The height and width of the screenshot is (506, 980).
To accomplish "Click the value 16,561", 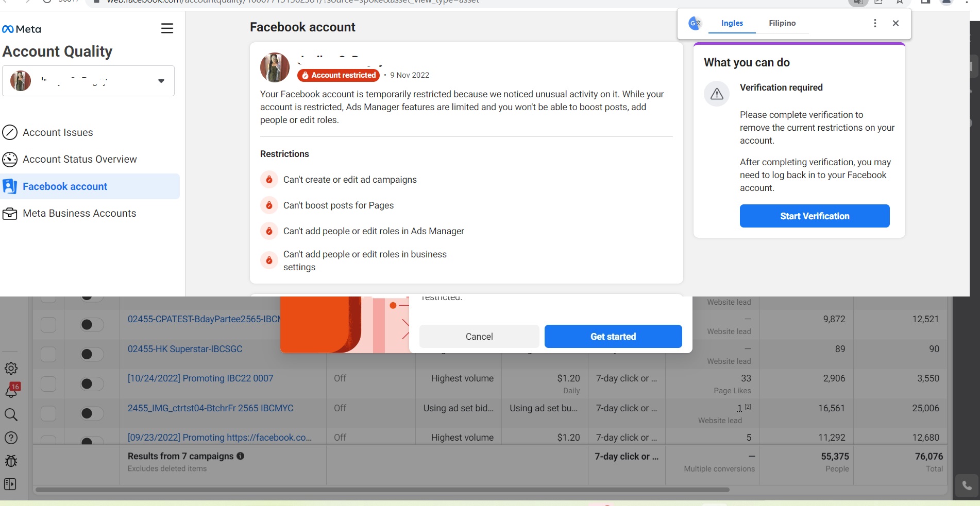I will click(832, 408).
